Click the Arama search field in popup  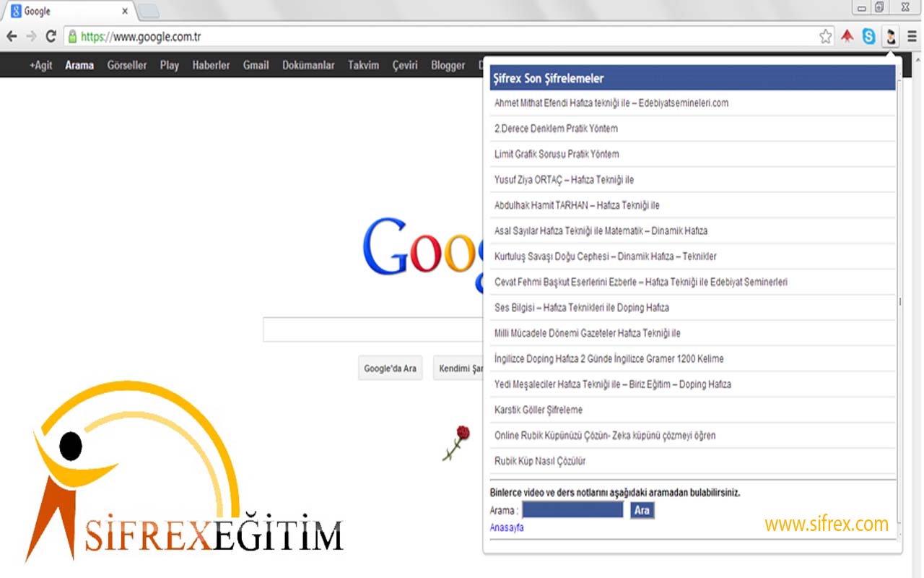(x=572, y=510)
